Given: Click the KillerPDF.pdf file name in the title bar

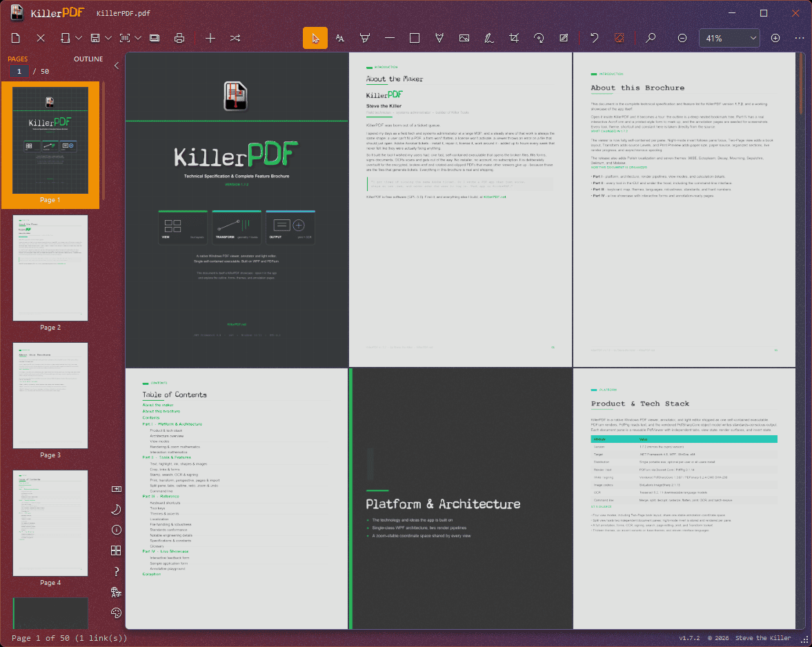Looking at the screenshot, I should pos(123,14).
